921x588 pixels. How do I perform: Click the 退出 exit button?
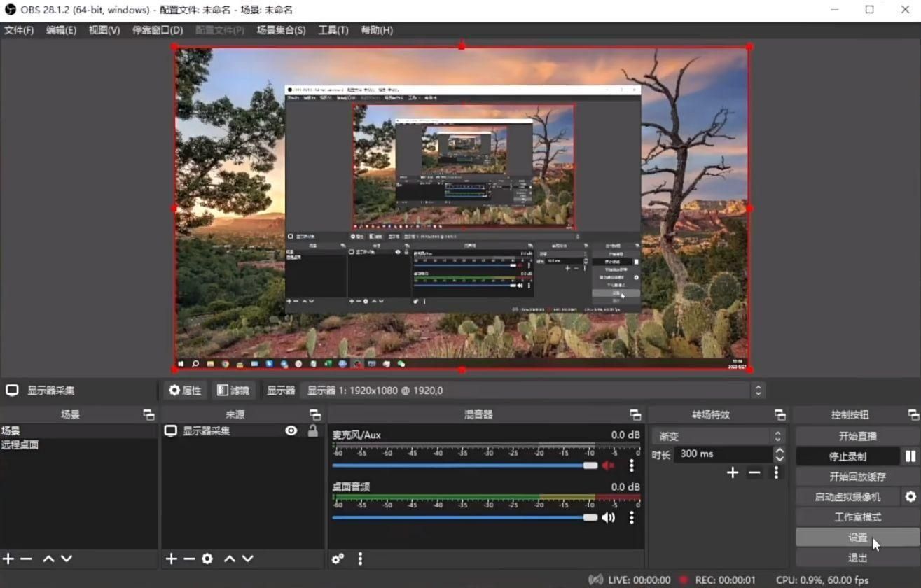pos(857,558)
